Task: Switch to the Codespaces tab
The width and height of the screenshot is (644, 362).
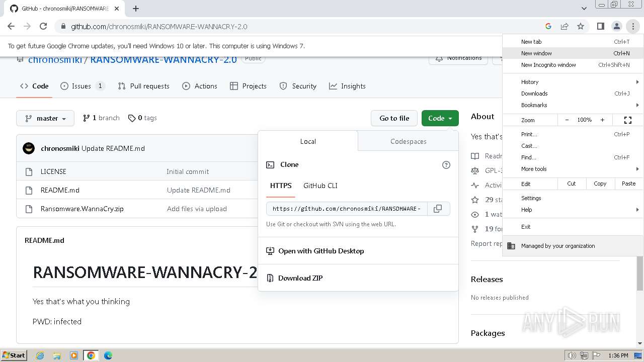Action: (x=408, y=141)
